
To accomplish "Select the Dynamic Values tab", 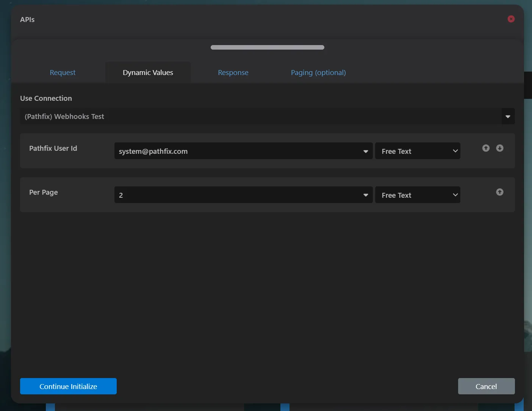I will [x=148, y=72].
